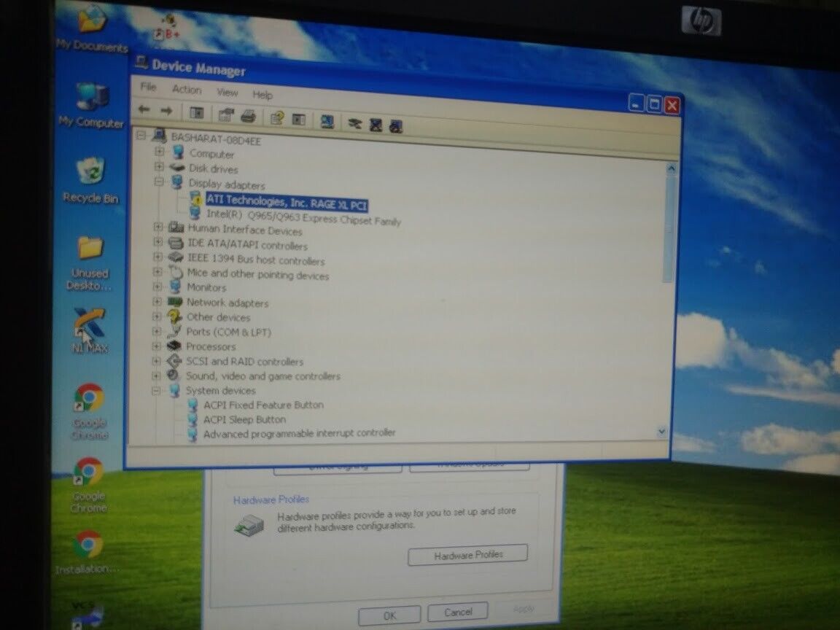Screen dimensions: 840x630
Task: Open the Action menu
Action: 187,90
